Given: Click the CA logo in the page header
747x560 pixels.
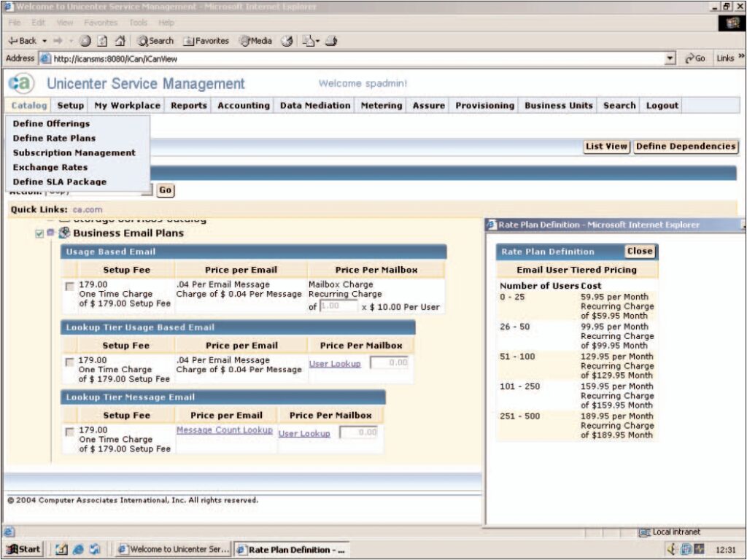Looking at the screenshot, I should pos(21,83).
